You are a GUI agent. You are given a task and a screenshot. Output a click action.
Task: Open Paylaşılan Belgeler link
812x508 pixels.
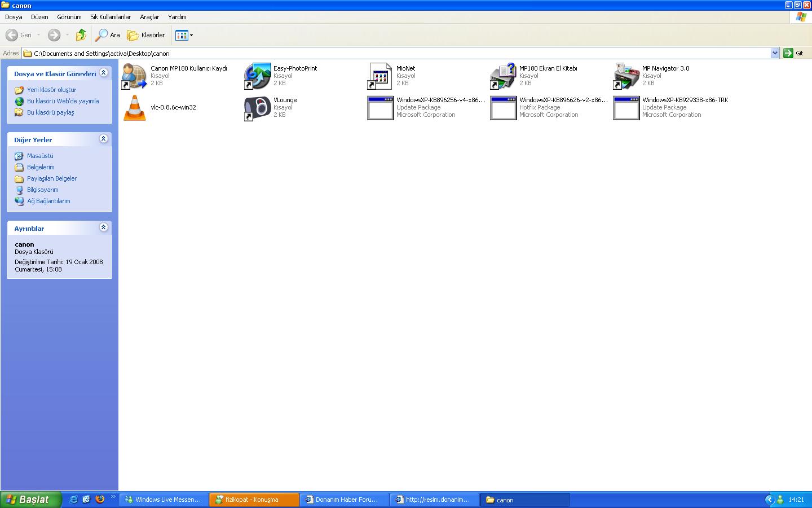tap(52, 178)
